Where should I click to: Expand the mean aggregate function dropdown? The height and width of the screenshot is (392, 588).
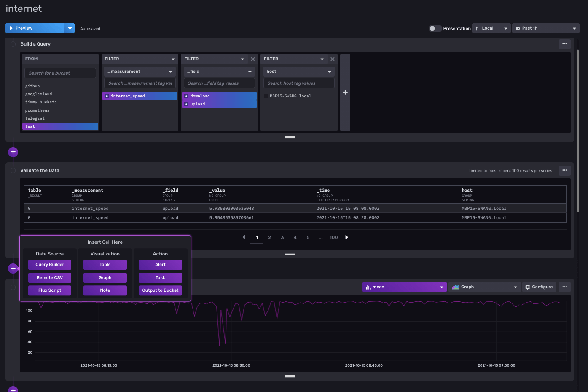tap(404, 287)
